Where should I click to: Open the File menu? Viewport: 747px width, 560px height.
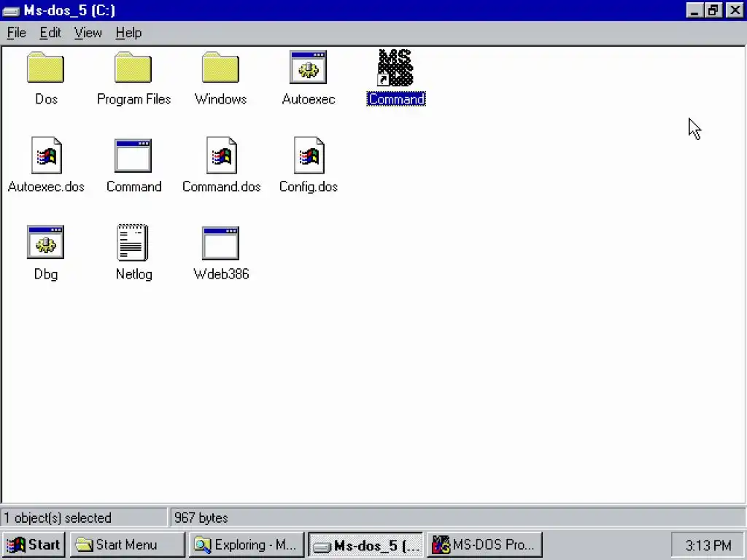[x=16, y=33]
